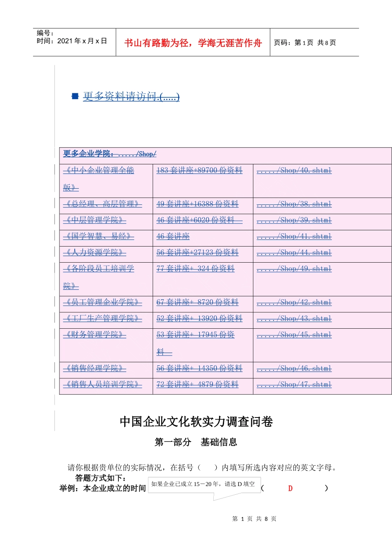Click 72套讲座+ 4879份资料 link

197,384
